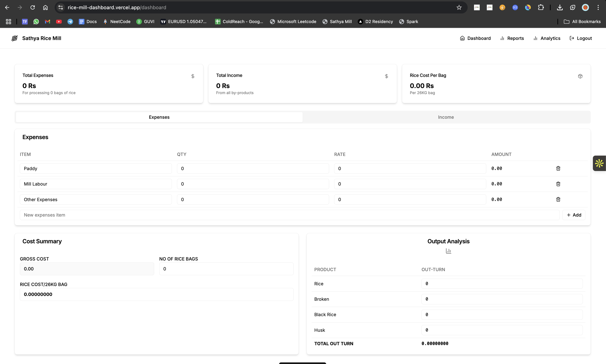Open the Telegram bookmark icon

pyautogui.click(x=70, y=22)
